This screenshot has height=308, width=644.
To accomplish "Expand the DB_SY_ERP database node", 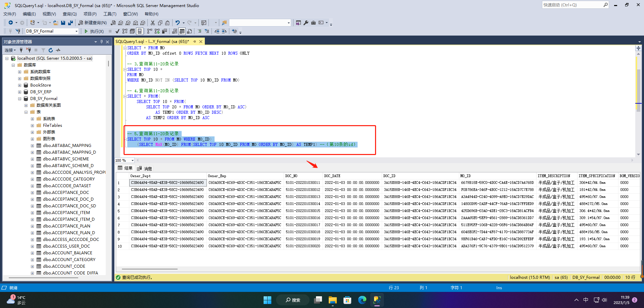I will [19, 92].
